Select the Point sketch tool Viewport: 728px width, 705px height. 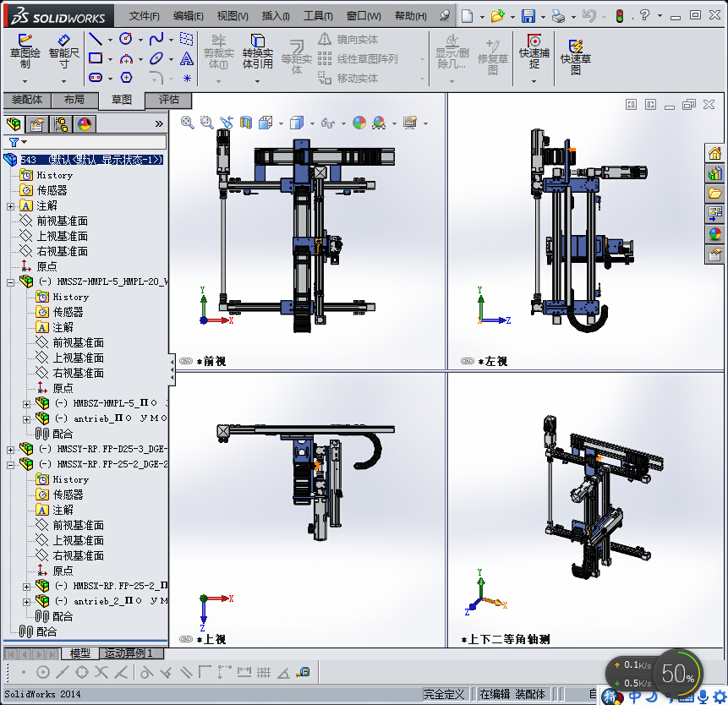tap(187, 78)
